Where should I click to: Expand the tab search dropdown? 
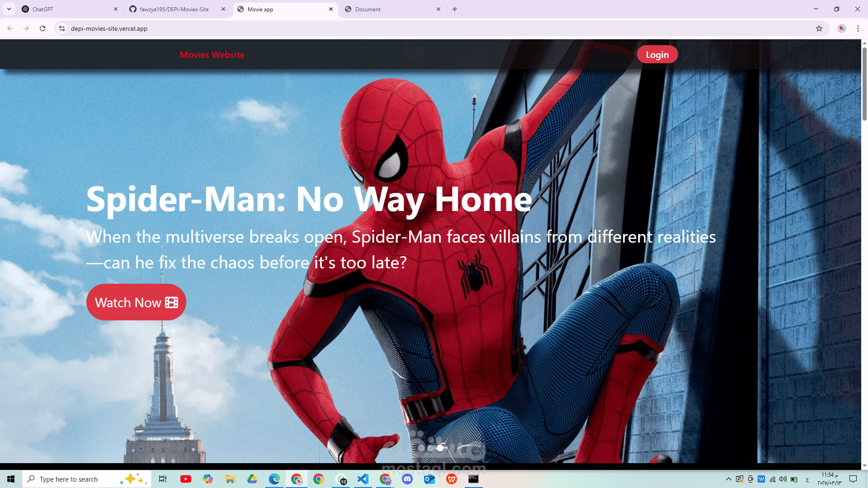[x=9, y=9]
